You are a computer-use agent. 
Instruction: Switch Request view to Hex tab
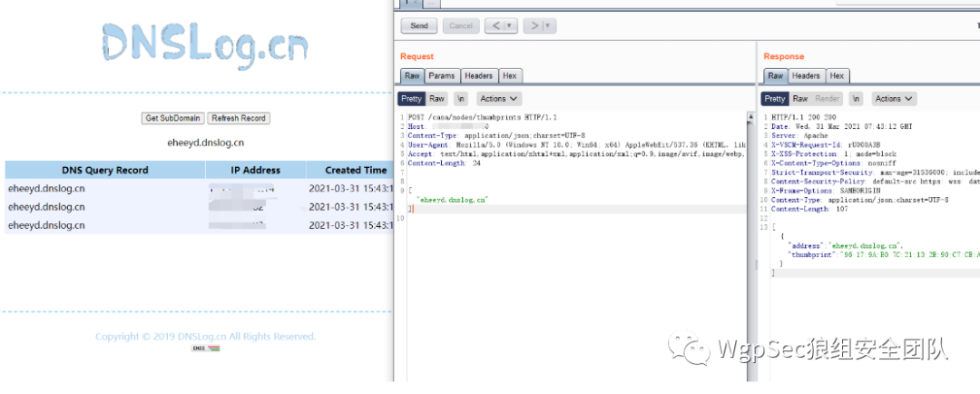tap(510, 75)
